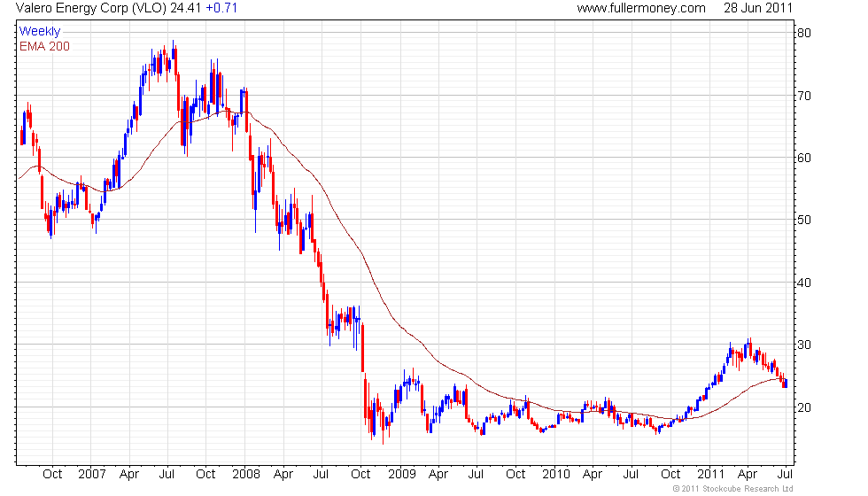Screen dimensions: 868x496
Task: Click the Apr label right after 2008
Action: click(x=283, y=475)
